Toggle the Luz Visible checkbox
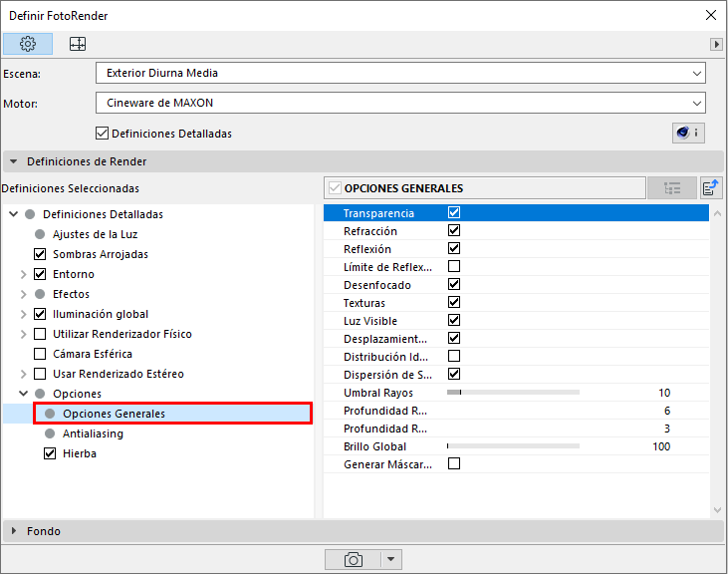728x574 pixels. [x=454, y=321]
